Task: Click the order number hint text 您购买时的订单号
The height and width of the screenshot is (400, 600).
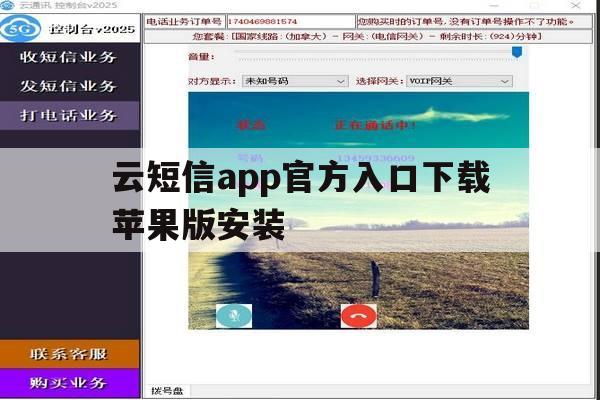Action: tap(466, 21)
